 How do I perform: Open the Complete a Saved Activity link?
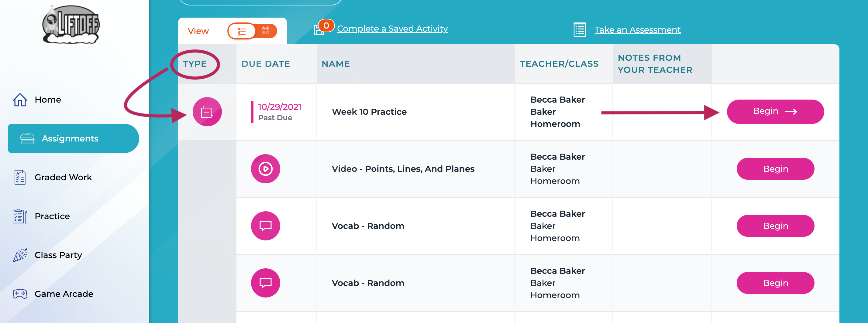click(392, 29)
